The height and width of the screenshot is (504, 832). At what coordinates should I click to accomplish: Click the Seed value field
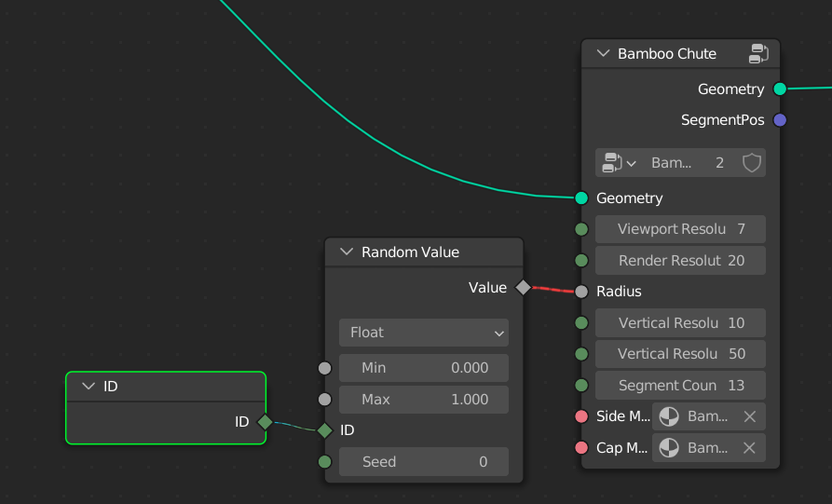click(x=424, y=461)
